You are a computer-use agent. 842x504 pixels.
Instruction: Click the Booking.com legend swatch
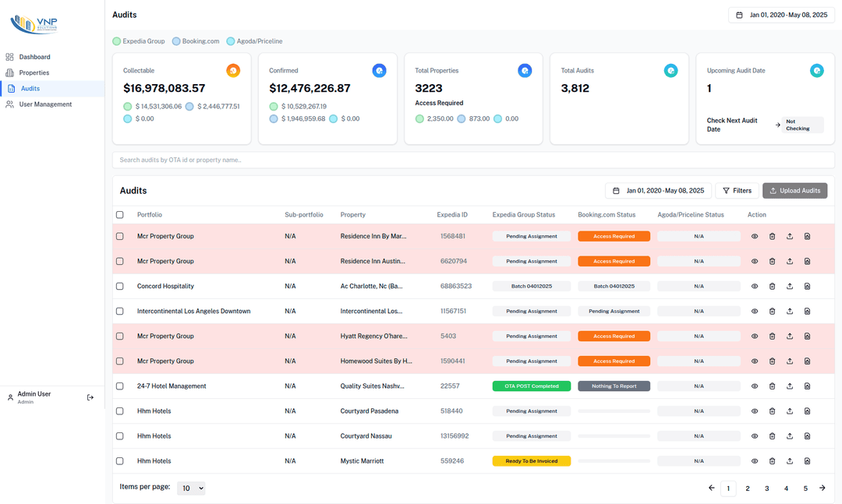[x=176, y=41]
